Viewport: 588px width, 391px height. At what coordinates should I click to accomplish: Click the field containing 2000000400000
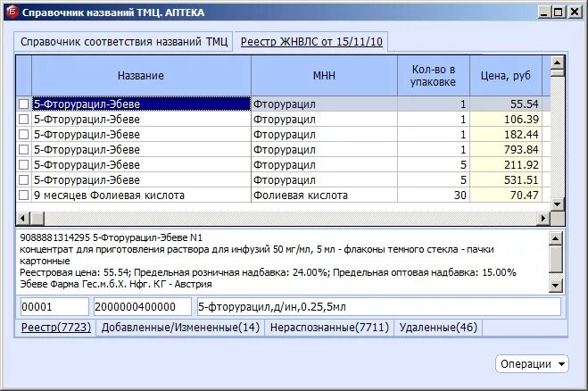pyautogui.click(x=143, y=307)
